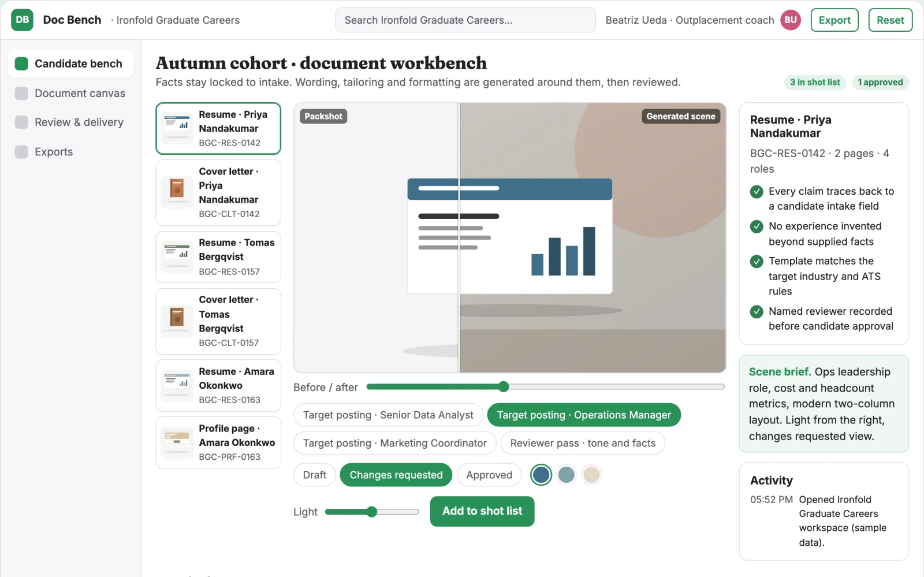This screenshot has height=577, width=924.
Task: Set status to Changes requested
Action: [396, 475]
